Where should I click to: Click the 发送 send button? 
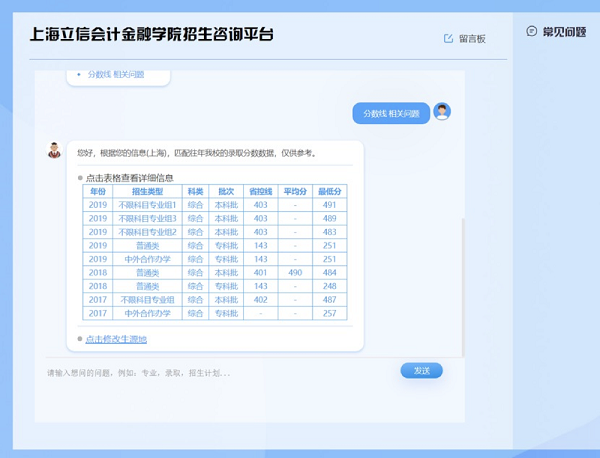422,370
